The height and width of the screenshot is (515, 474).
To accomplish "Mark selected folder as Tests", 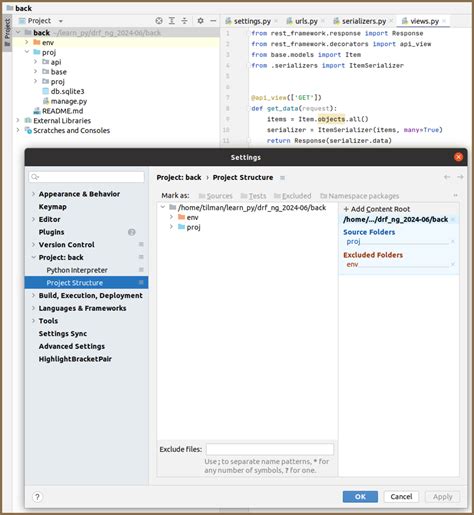I will [253, 196].
